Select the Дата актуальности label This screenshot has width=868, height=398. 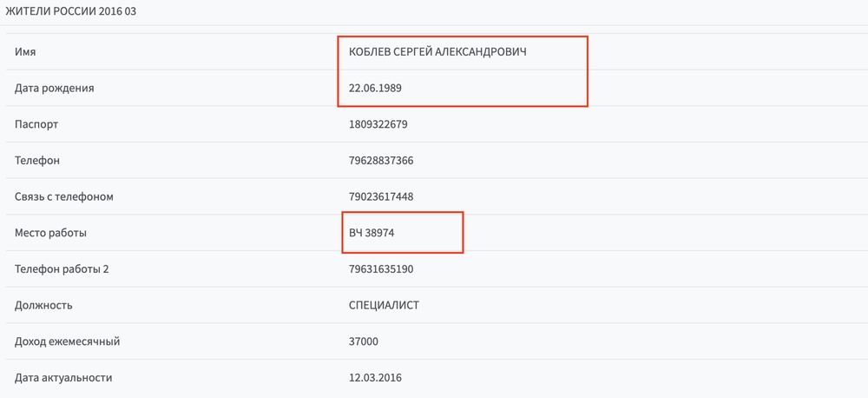[x=63, y=378]
